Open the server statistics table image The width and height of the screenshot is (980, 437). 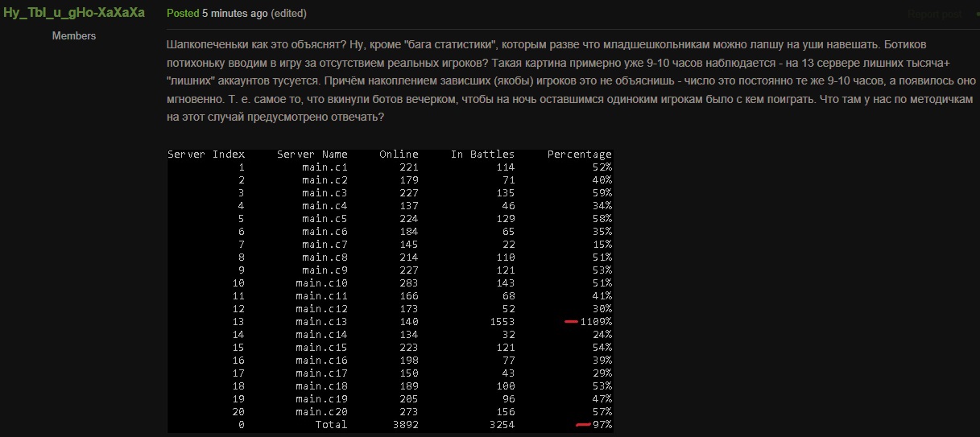pyautogui.click(x=390, y=290)
